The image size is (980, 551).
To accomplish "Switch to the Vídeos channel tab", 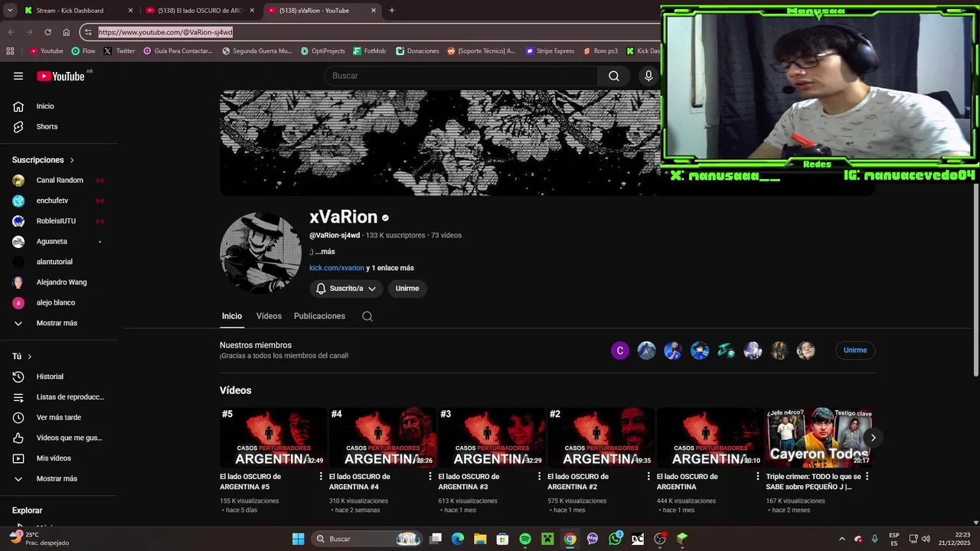I will [269, 316].
